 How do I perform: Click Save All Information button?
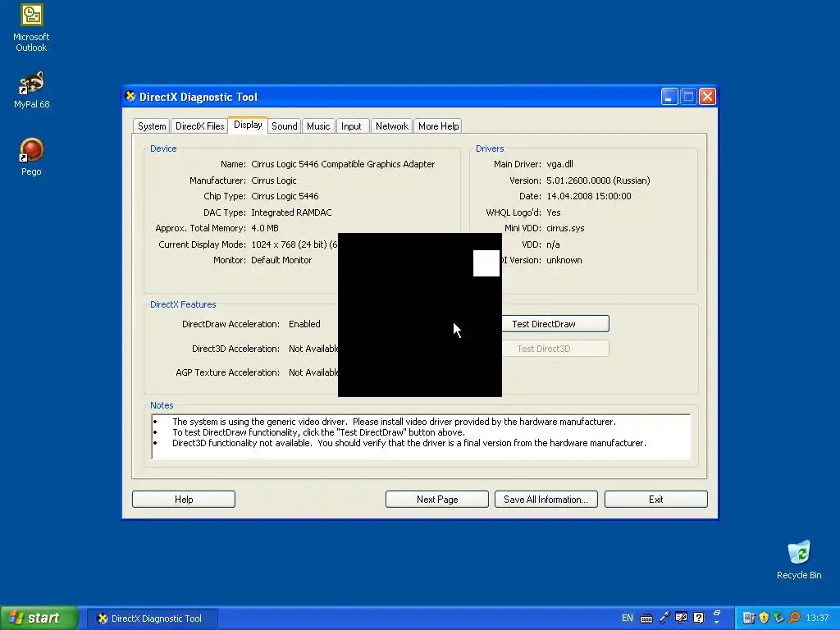click(x=546, y=500)
